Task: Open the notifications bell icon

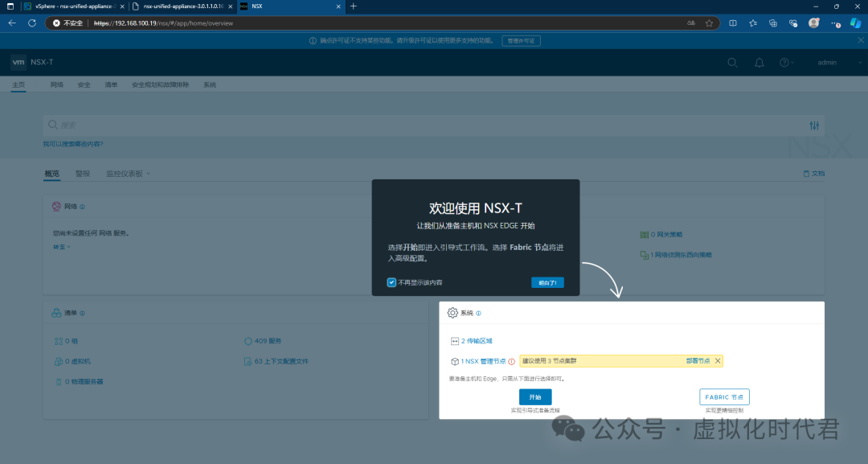Action: click(x=759, y=63)
